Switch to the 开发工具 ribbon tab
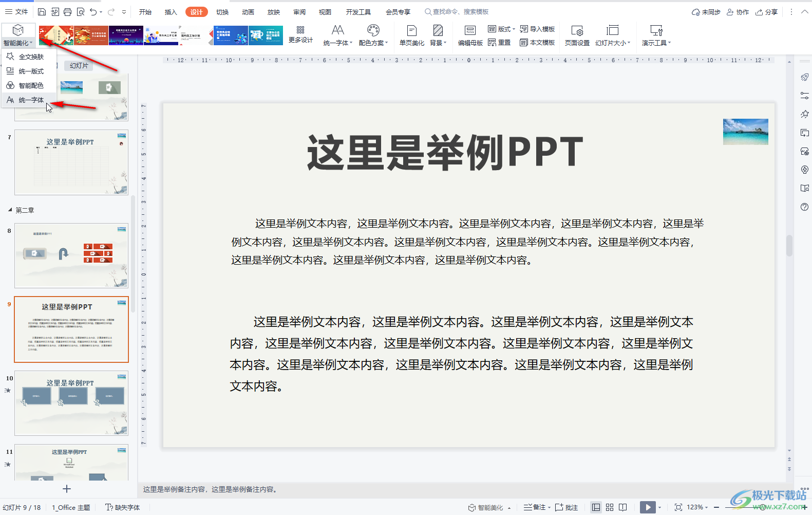 click(x=358, y=12)
